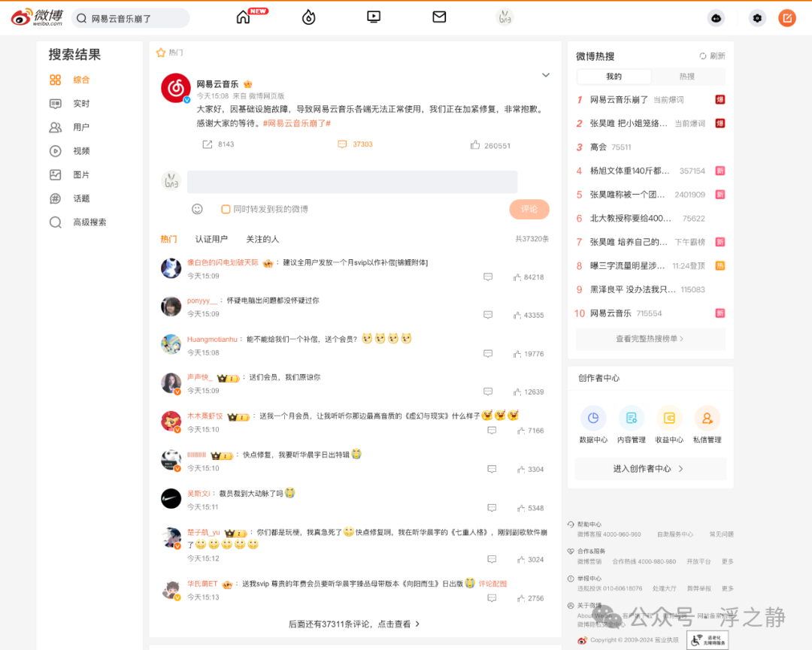Open the hot trending flame icon
This screenshot has width=812, height=650.
point(309,17)
